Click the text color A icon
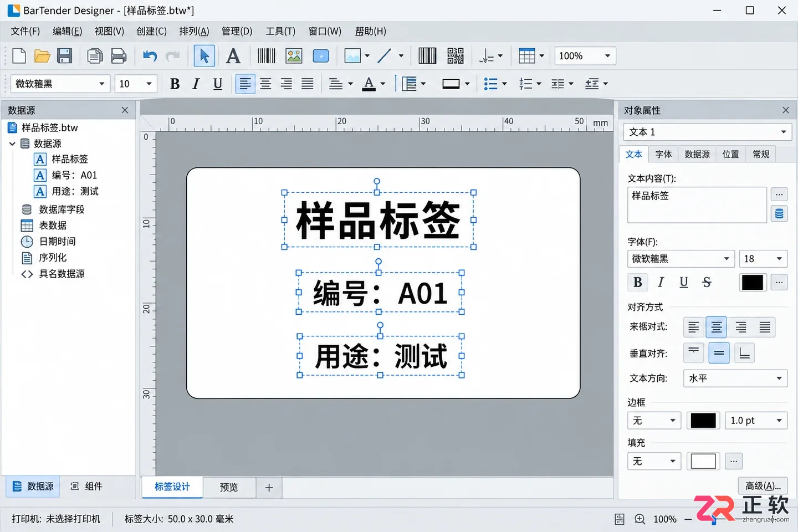The width and height of the screenshot is (798, 532). click(x=369, y=84)
